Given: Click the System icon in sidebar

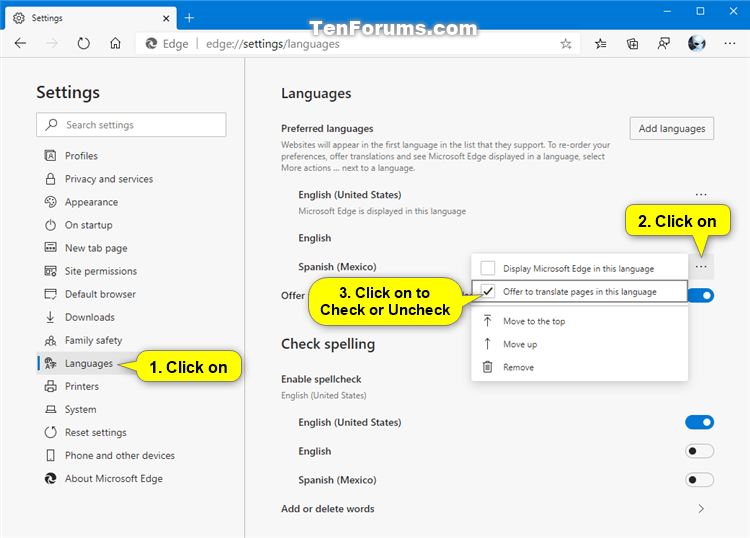Looking at the screenshot, I should [x=50, y=409].
